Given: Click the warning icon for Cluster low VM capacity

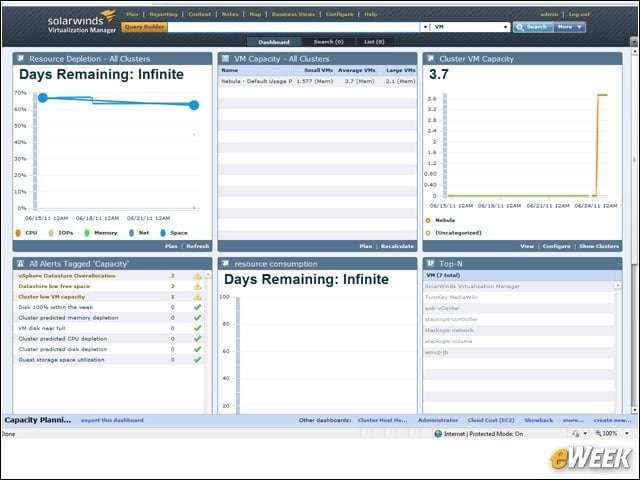Looking at the screenshot, I should pos(198,297).
